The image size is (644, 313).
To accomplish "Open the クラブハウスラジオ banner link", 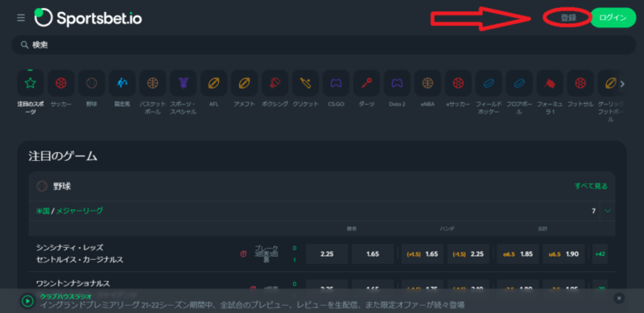I will click(x=66, y=296).
